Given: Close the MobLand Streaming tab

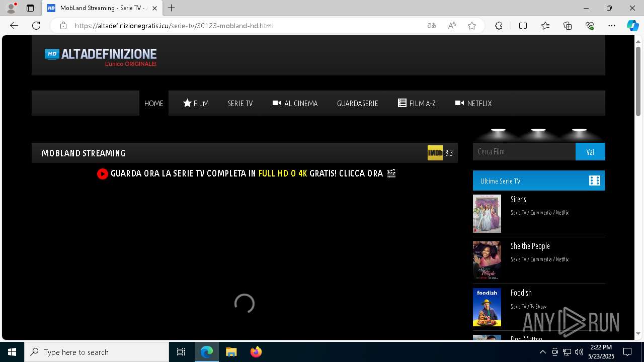Looking at the screenshot, I should point(155,8).
